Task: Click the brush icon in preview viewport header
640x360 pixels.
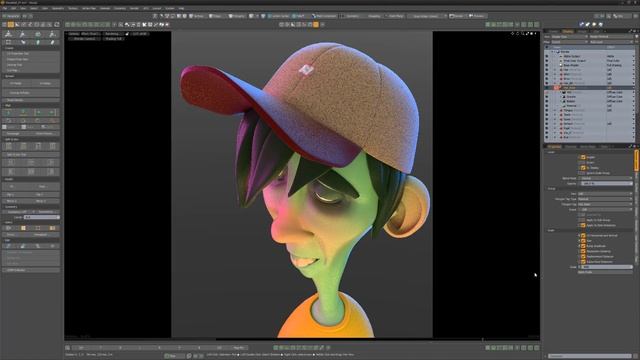Action: (127, 34)
